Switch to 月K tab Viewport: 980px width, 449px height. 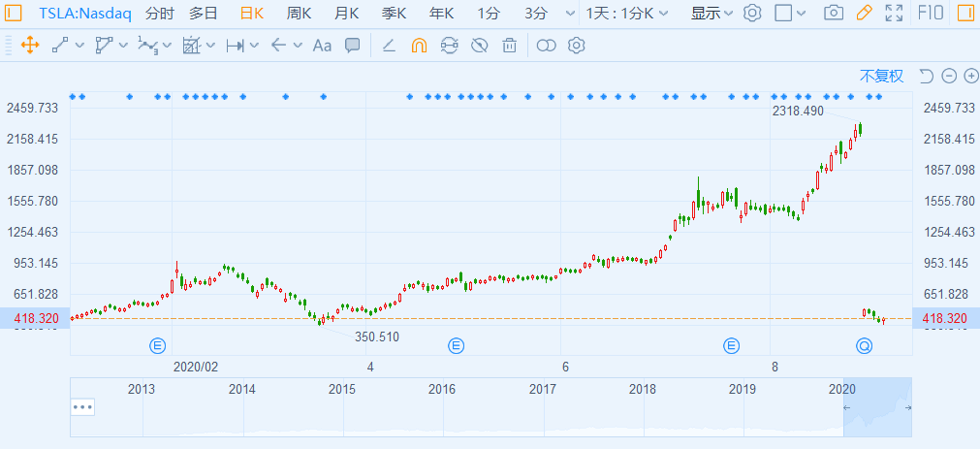[346, 14]
